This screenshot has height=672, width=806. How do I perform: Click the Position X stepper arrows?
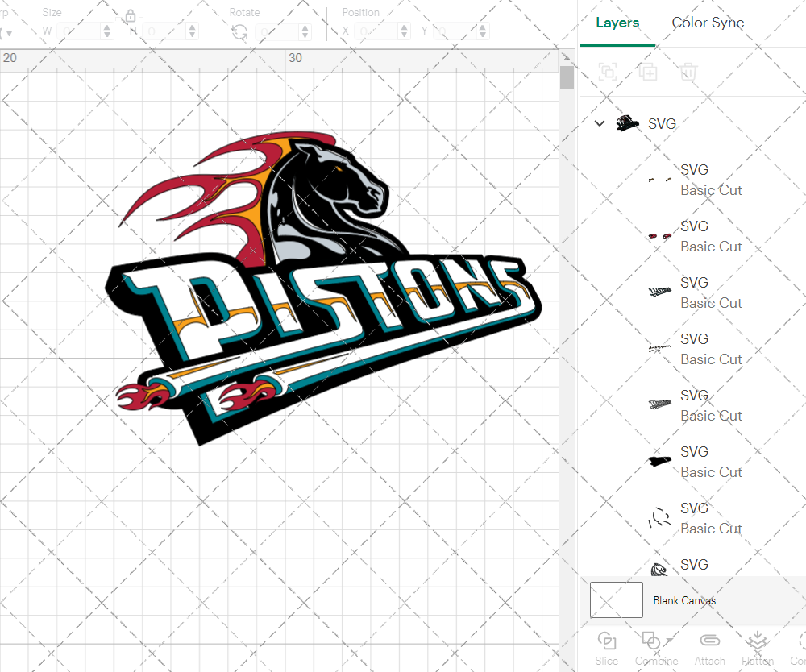pyautogui.click(x=405, y=31)
